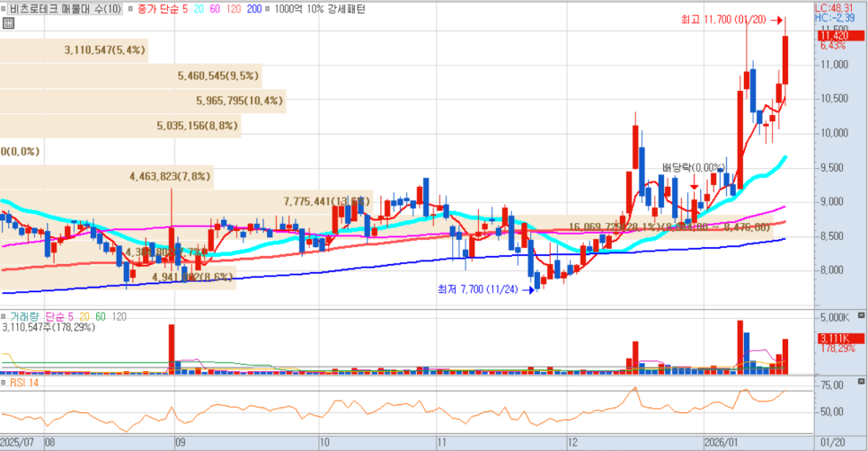868x451 pixels.
Task: Click the 5,000K volume axis label
Action: [x=834, y=318]
